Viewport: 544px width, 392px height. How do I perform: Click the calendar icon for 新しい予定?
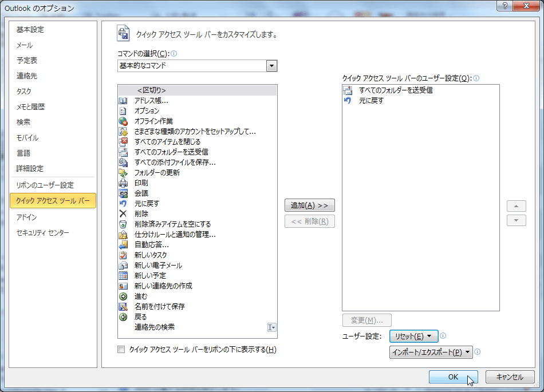123,275
